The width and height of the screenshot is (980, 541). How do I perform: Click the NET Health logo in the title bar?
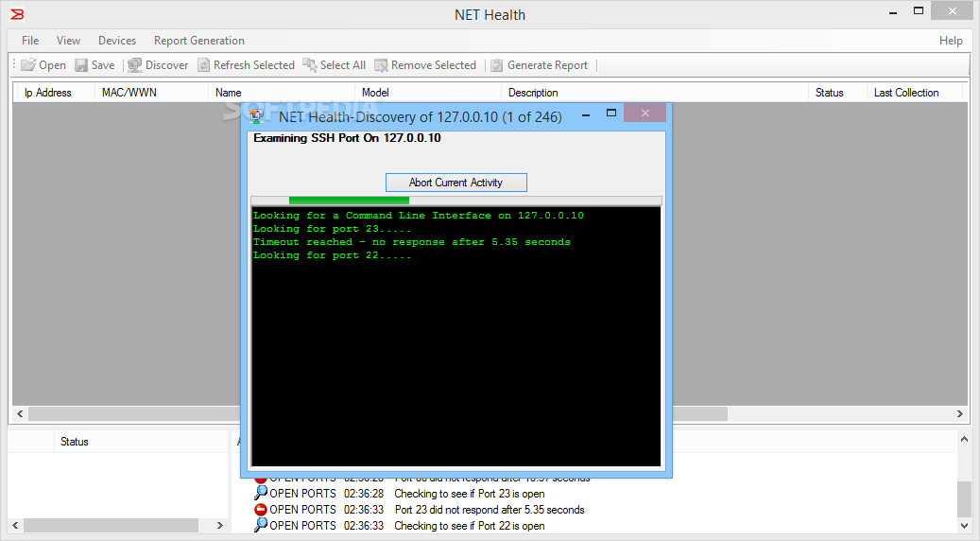(17, 14)
